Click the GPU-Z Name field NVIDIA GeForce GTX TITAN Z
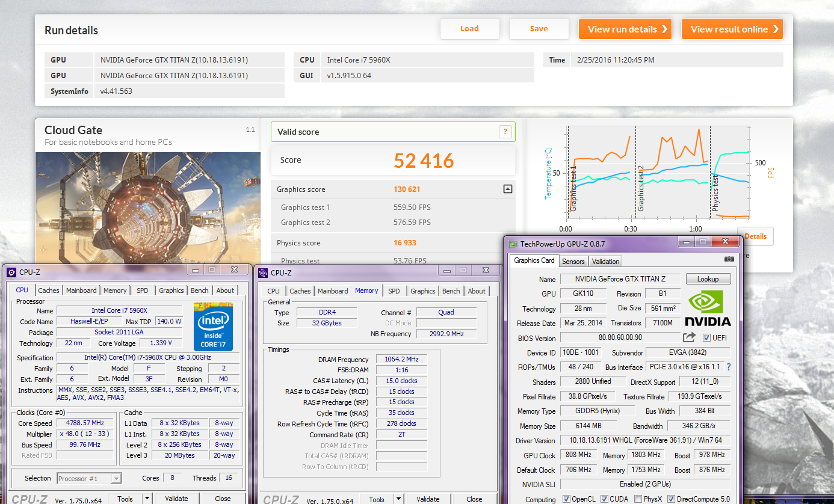Image resolution: width=834 pixels, height=504 pixels. (620, 279)
